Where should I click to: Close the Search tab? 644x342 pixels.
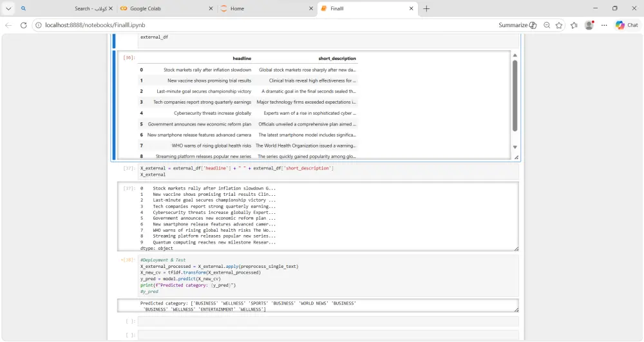point(111,8)
